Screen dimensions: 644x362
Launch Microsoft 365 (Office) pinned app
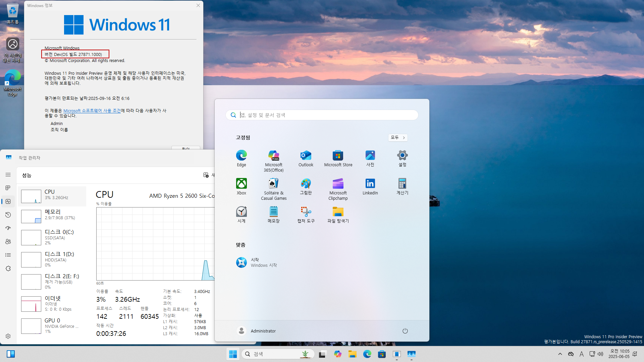pyautogui.click(x=274, y=161)
